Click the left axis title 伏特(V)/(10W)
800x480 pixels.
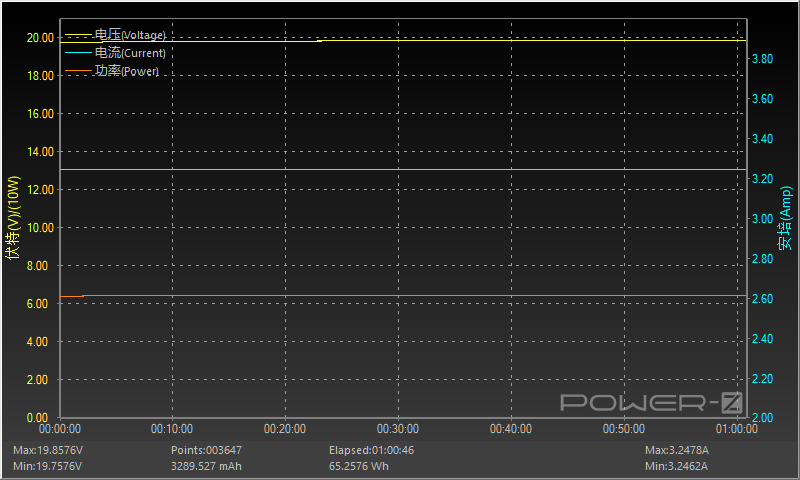pyautogui.click(x=13, y=218)
